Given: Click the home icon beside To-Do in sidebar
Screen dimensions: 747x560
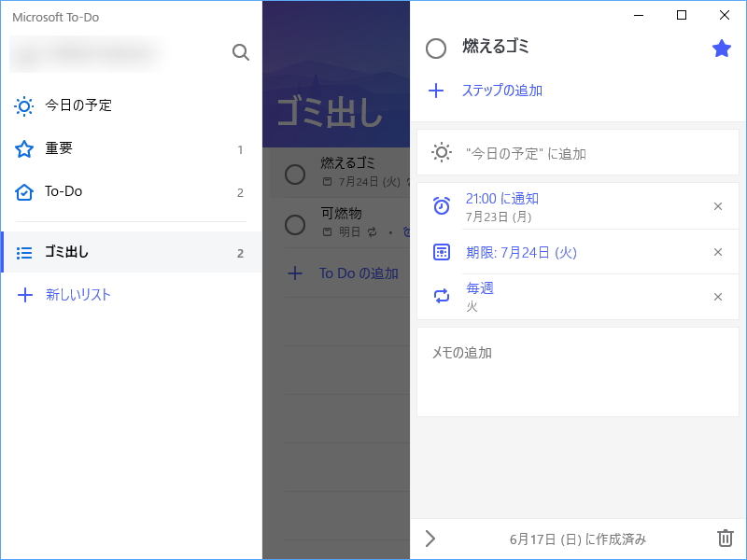Looking at the screenshot, I should [23, 191].
